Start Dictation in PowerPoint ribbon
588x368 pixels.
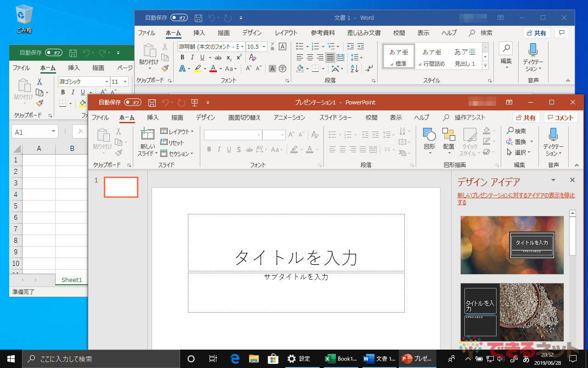(553, 142)
